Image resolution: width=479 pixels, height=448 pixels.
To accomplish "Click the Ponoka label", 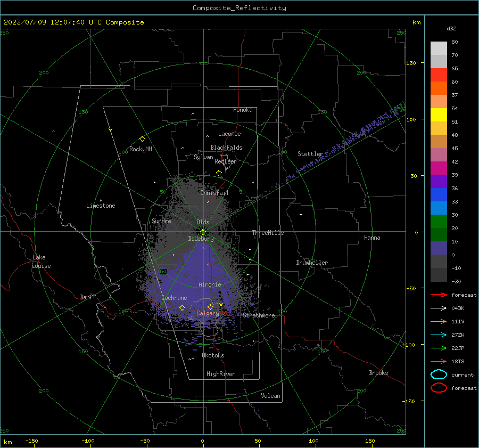I will (243, 110).
